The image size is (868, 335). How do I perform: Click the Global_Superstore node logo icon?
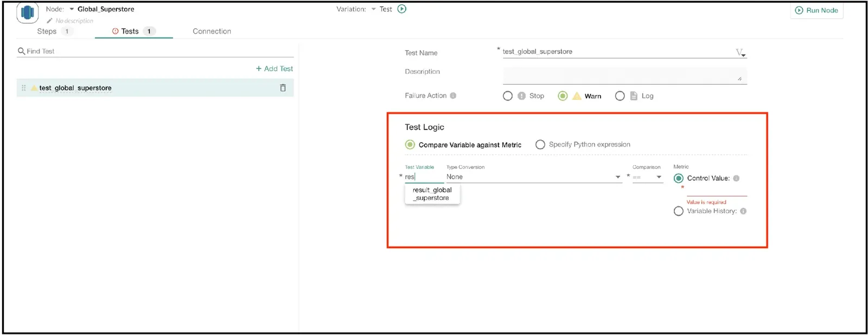[27, 12]
